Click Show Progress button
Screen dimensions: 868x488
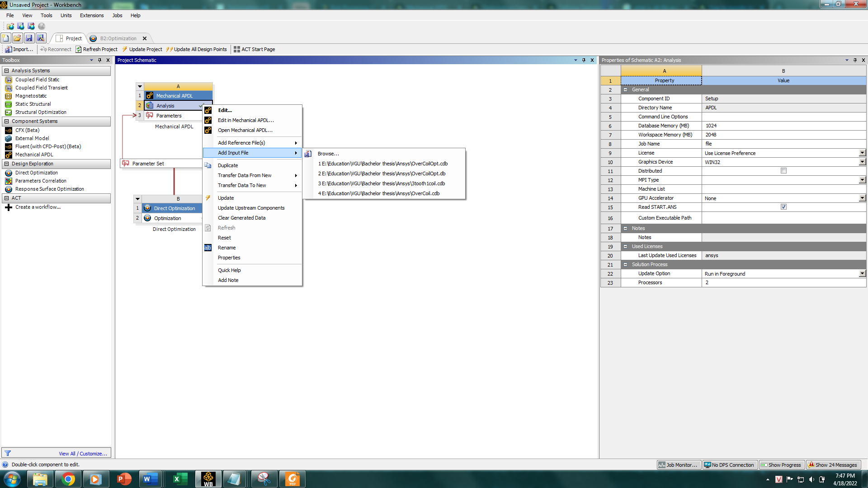pyautogui.click(x=781, y=465)
